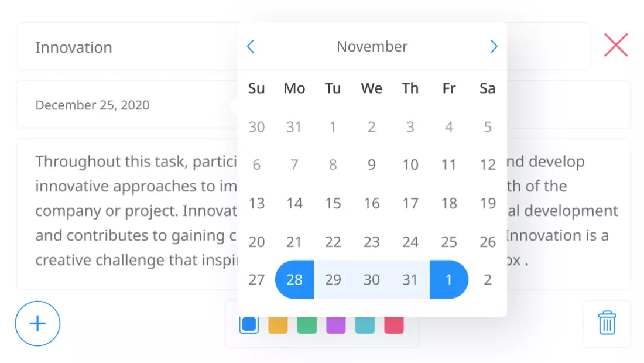Select the orange color swatch
The image size is (644, 363).
pyautogui.click(x=278, y=323)
